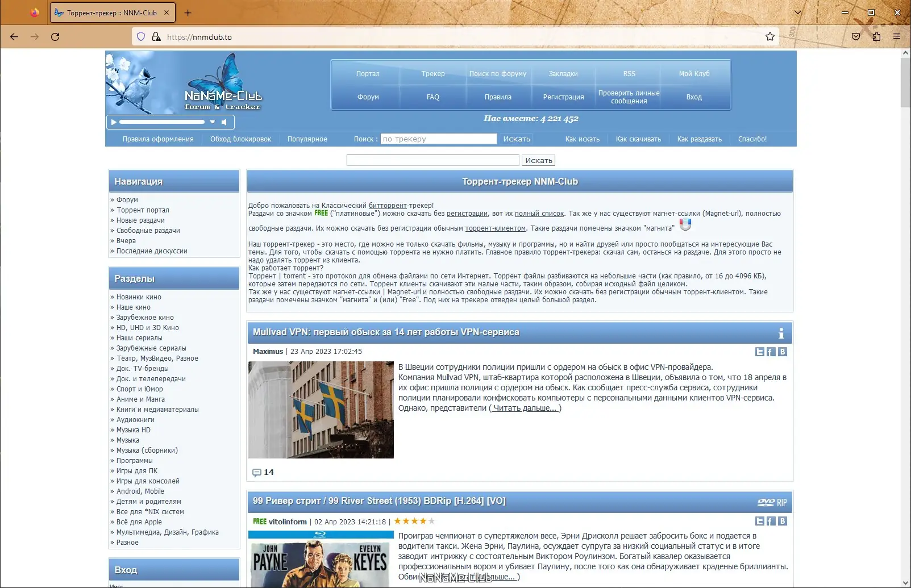
Task: Open the Pocket save button
Action: (856, 37)
